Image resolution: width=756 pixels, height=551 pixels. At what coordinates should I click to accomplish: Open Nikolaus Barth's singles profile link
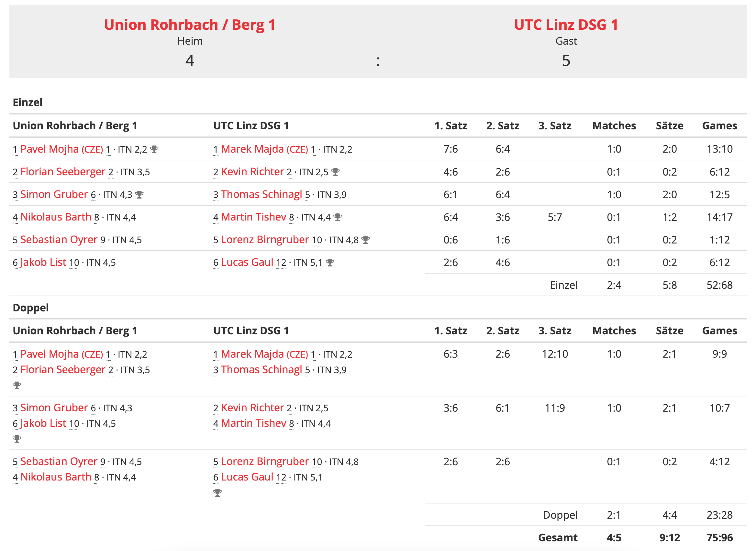coord(56,217)
